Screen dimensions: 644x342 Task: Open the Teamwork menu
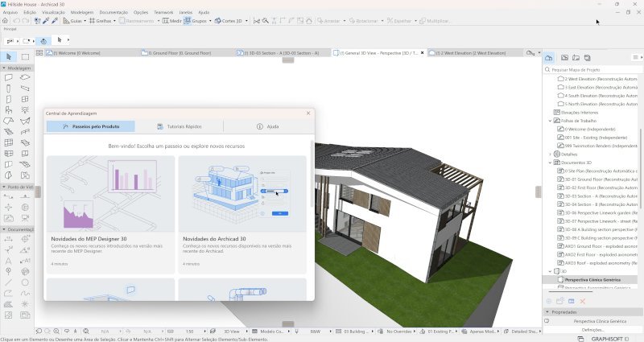point(163,12)
